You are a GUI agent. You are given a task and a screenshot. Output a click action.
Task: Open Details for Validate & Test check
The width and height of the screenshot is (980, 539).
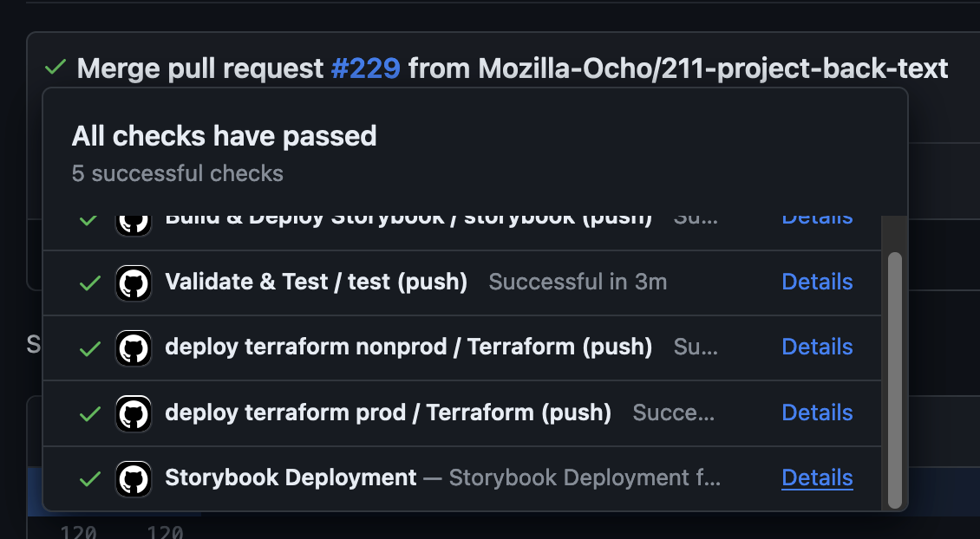coord(817,282)
